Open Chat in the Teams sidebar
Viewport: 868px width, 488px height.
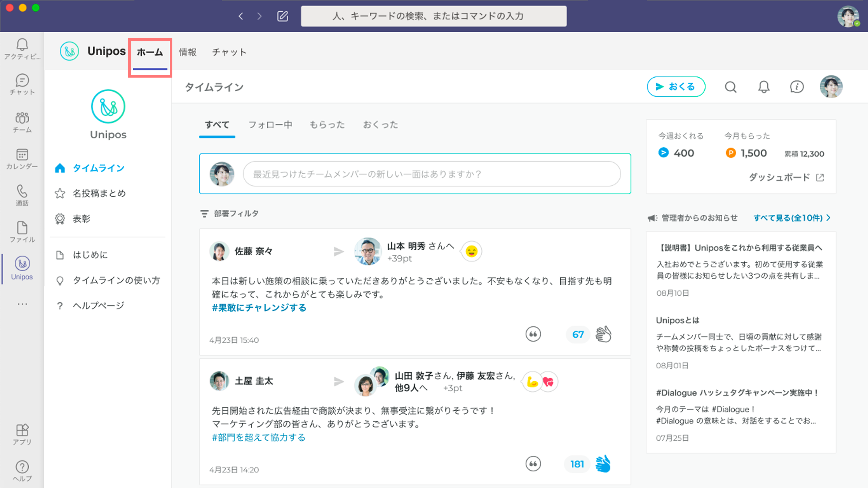[22, 85]
